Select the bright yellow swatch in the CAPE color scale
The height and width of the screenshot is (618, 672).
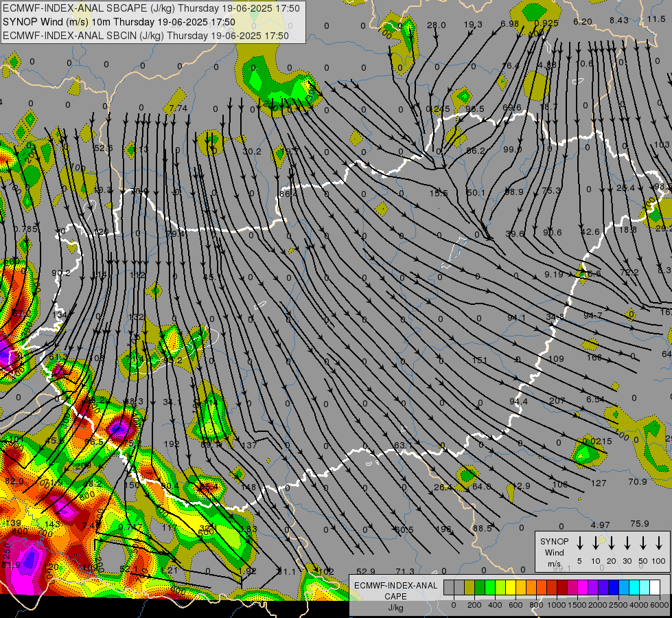point(511,587)
